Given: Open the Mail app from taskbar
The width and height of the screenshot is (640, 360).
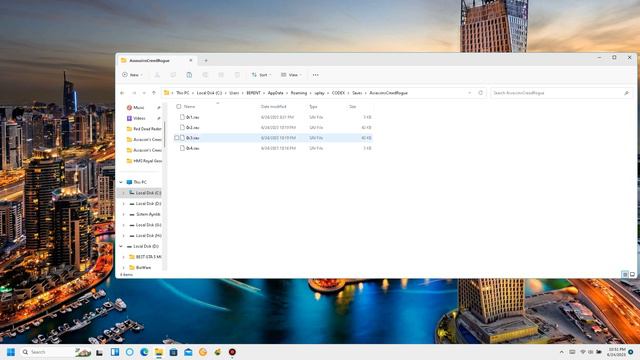Looking at the screenshot, I should click(188, 352).
